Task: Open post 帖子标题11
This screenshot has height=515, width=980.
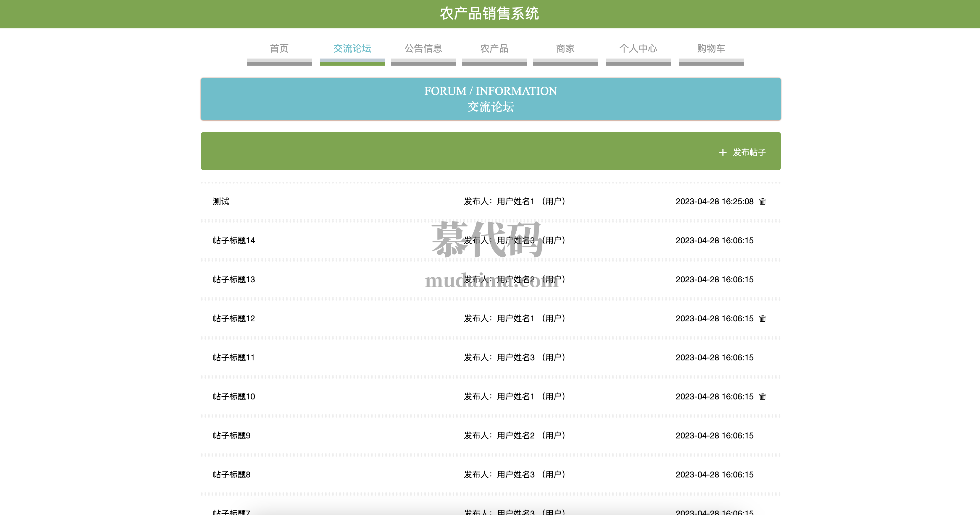Action: click(x=233, y=358)
